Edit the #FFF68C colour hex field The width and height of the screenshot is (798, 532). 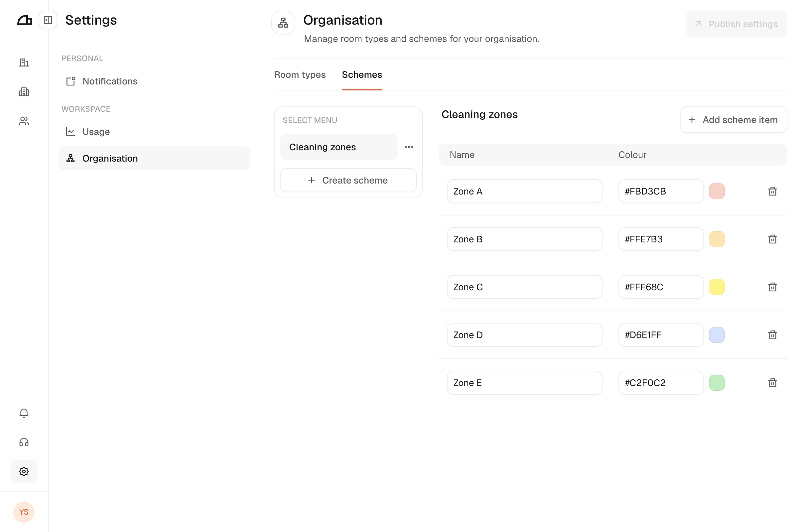(661, 287)
